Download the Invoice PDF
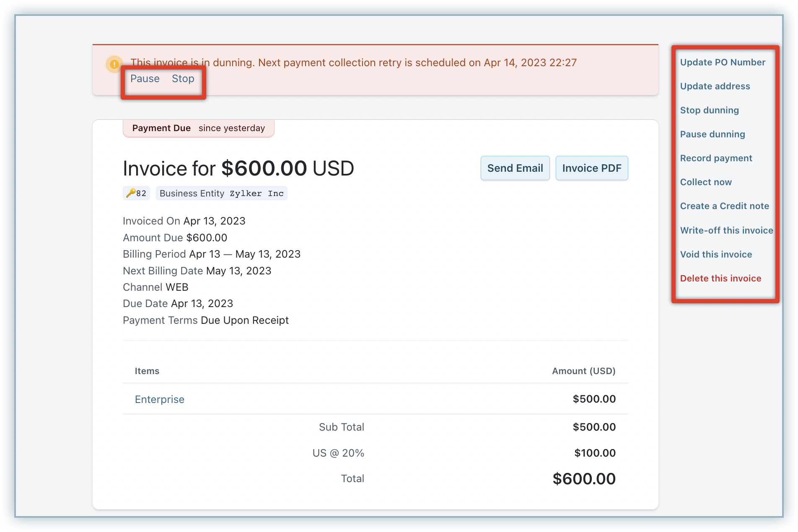 click(x=591, y=168)
